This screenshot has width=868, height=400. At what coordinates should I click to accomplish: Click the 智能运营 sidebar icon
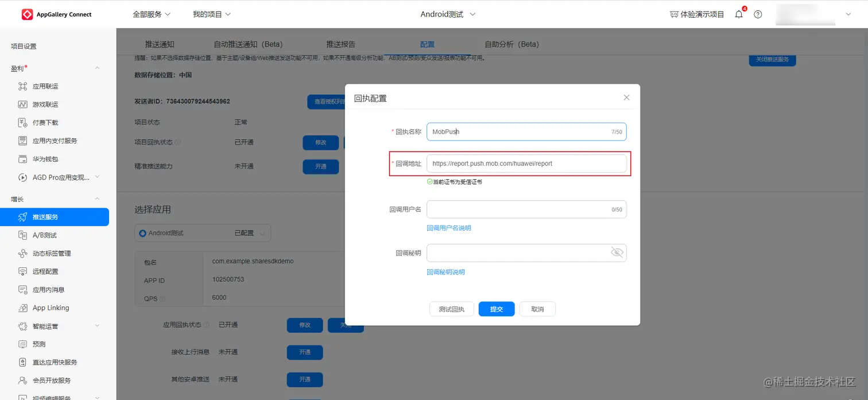click(x=22, y=326)
